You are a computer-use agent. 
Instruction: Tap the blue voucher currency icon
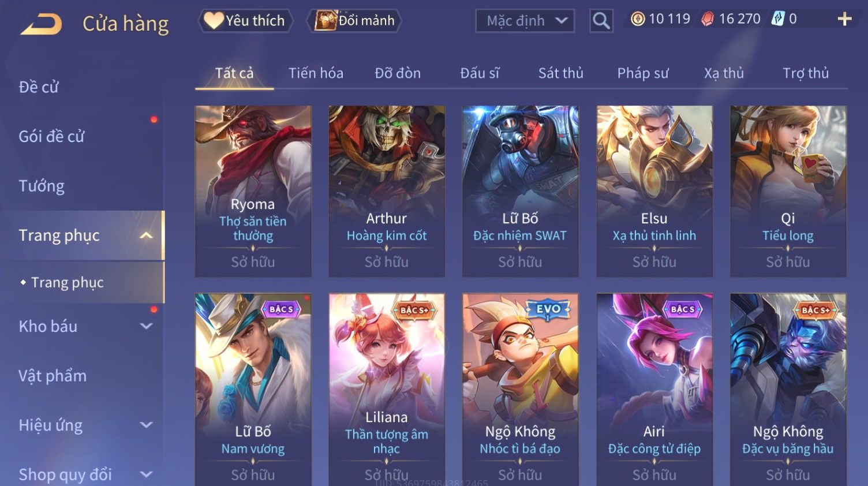[x=778, y=19]
